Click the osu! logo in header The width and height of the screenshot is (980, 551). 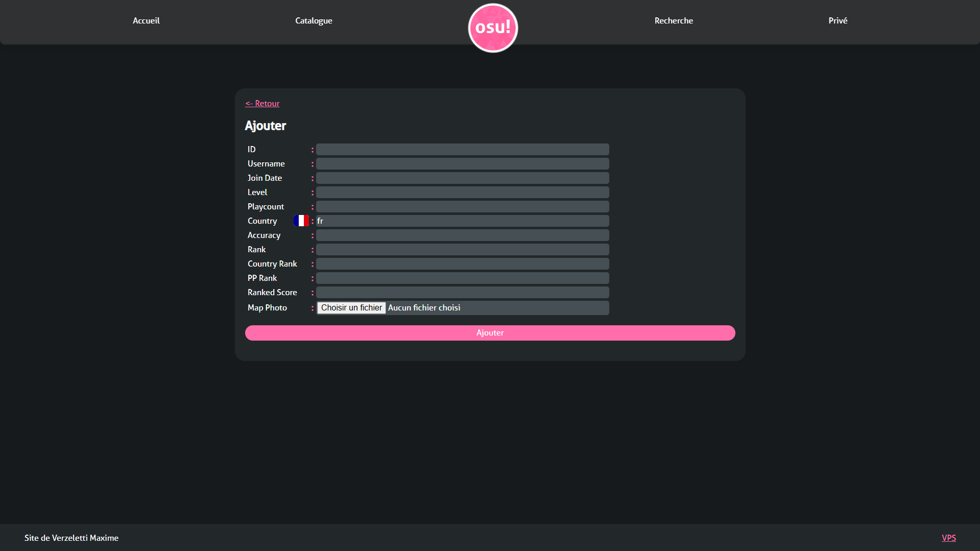coord(493,28)
